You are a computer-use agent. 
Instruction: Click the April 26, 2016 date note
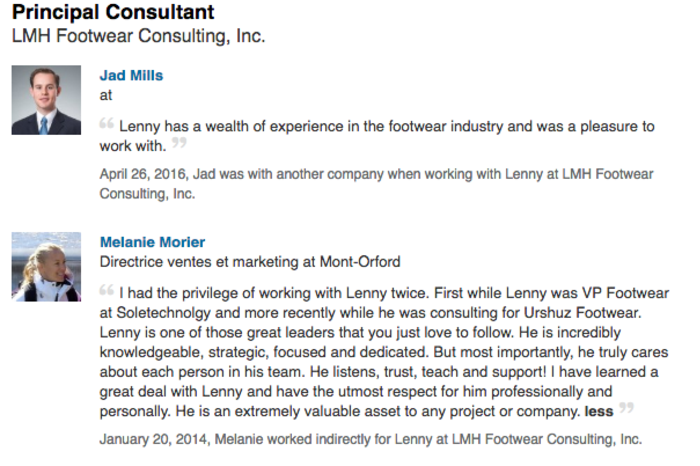pos(376,184)
